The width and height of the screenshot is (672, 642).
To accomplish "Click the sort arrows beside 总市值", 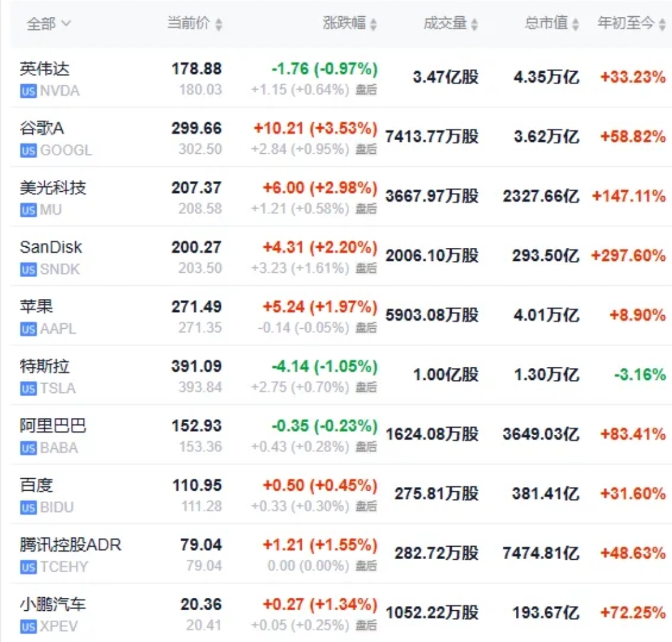I will [x=576, y=24].
